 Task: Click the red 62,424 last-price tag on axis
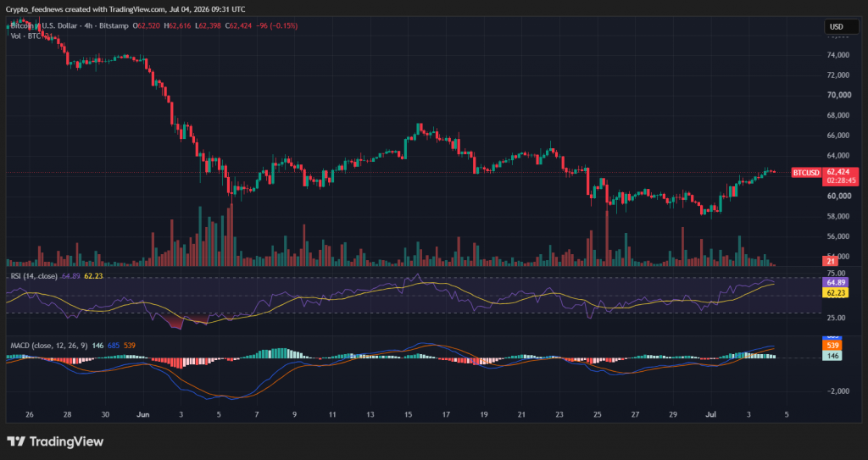pos(840,172)
